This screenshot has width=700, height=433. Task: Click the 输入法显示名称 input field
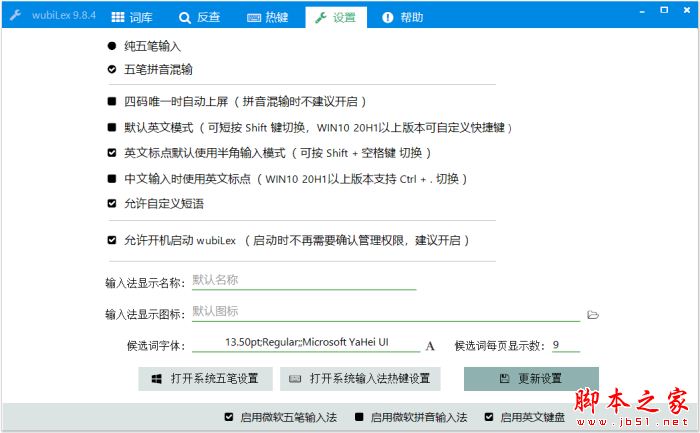pyautogui.click(x=304, y=281)
